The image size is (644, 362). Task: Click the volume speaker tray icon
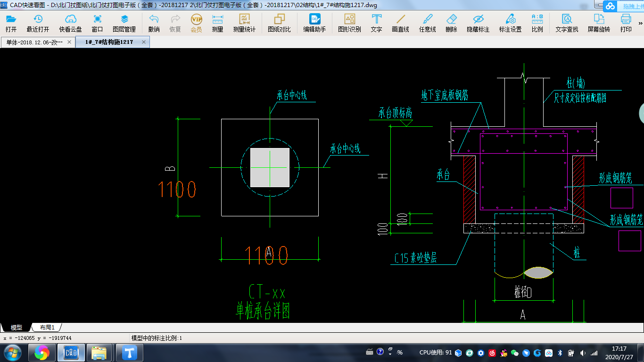(x=583, y=353)
